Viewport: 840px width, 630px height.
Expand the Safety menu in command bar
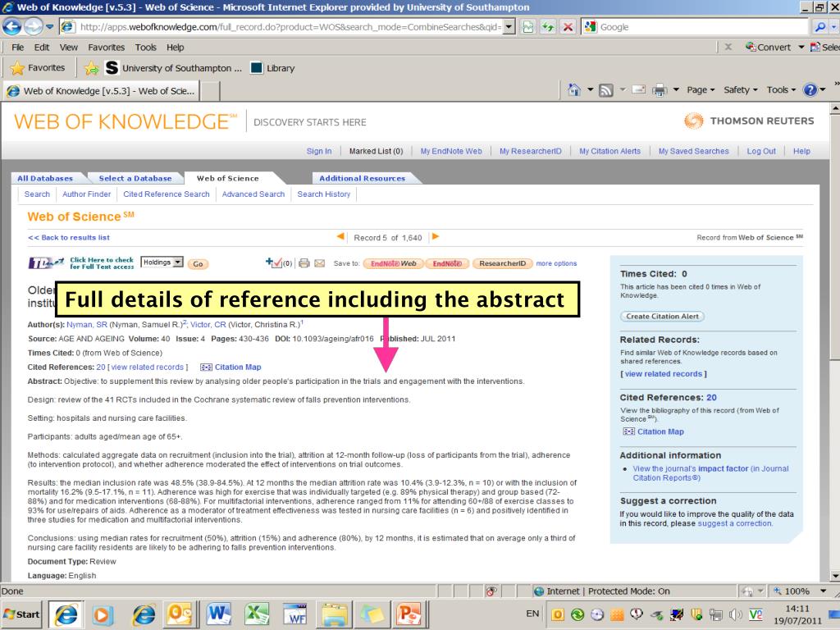[x=741, y=90]
